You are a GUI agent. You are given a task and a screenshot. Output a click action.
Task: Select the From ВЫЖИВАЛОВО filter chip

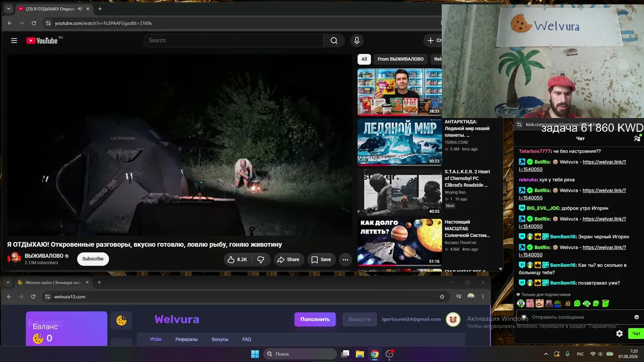click(x=400, y=59)
